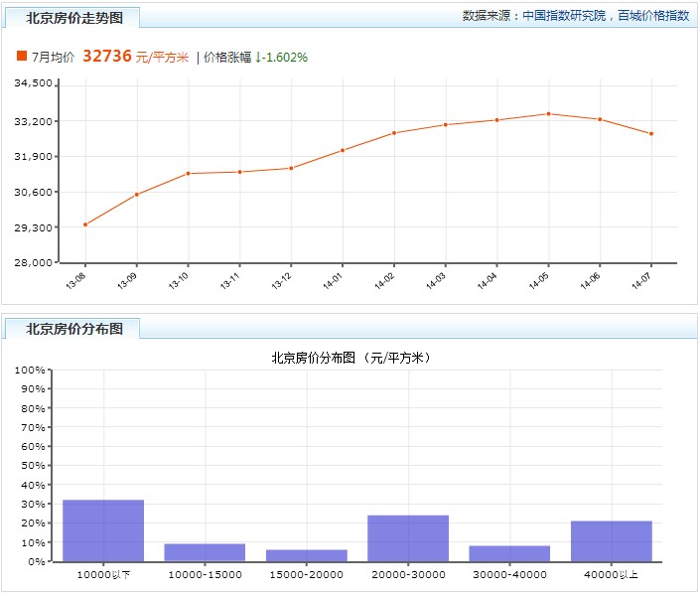
Task: Select the 14-01 data point on the trend line
Action: (x=343, y=151)
